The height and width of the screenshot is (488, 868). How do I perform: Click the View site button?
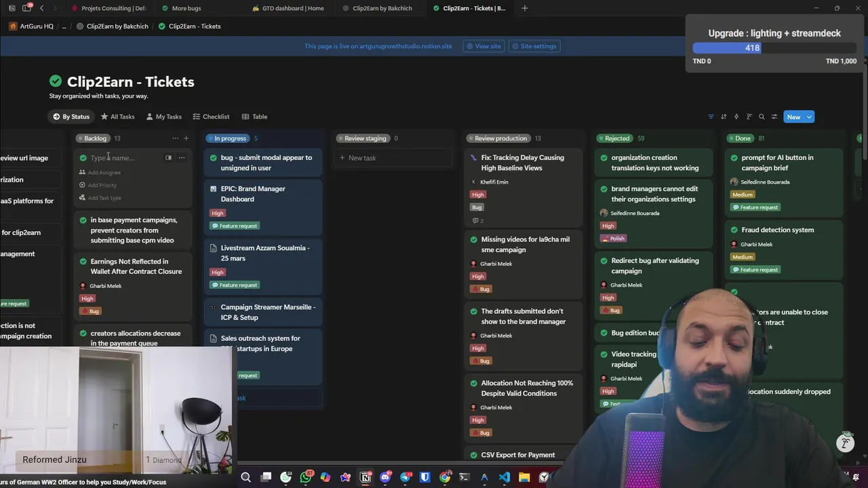pos(483,46)
